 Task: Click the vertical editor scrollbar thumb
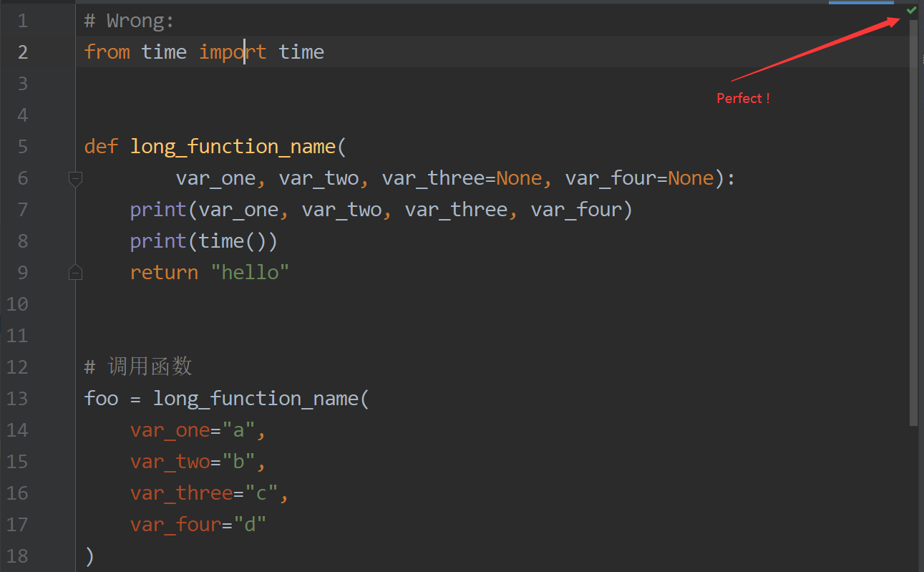[913, 223]
